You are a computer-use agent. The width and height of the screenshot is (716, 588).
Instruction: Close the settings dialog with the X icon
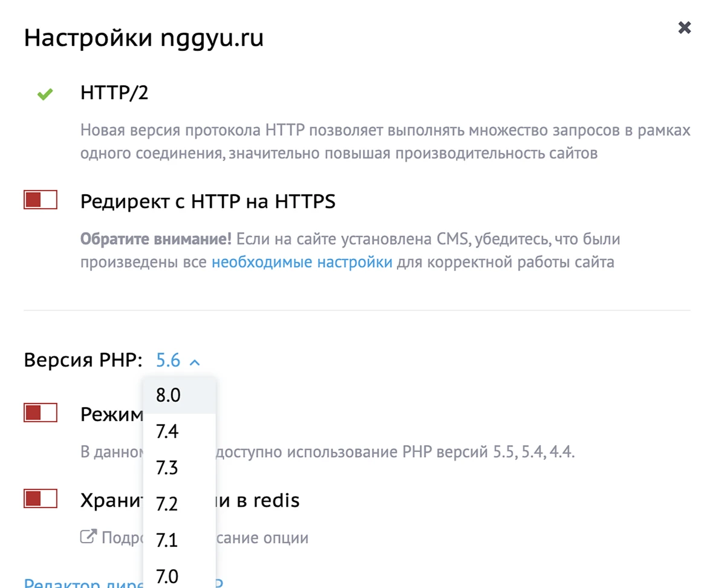point(684,27)
